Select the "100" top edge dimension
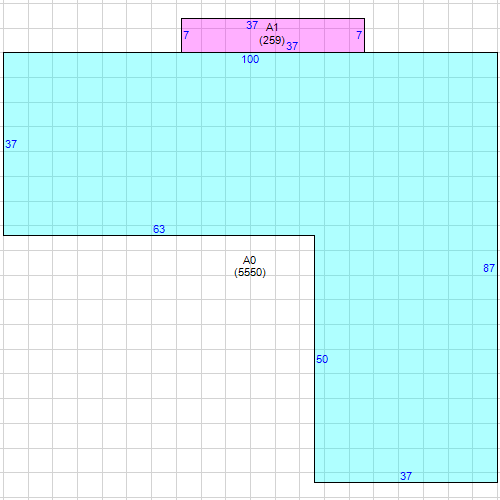This screenshot has width=500, height=500. [250, 59]
